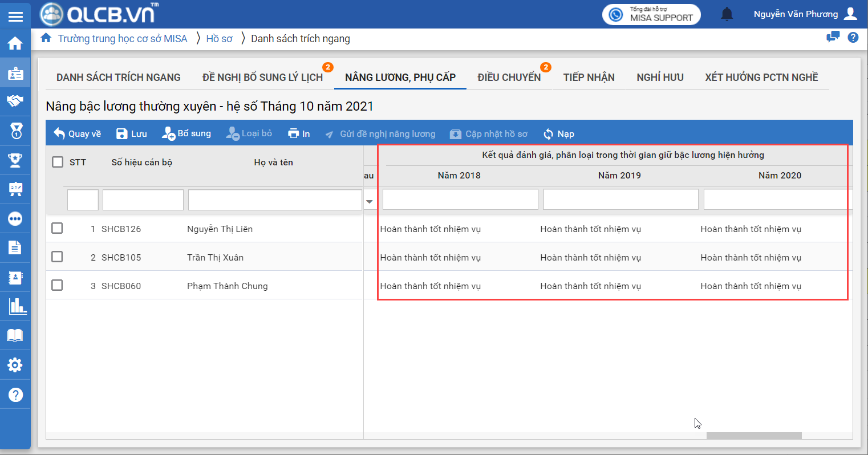Switch to the ĐIỀU CHUYỂN tab
The height and width of the screenshot is (455, 868).
pyautogui.click(x=509, y=78)
